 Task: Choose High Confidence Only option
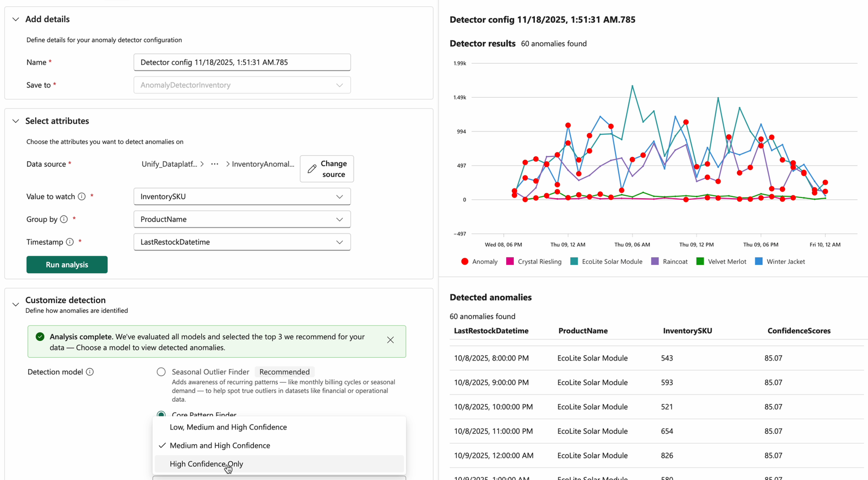click(x=206, y=464)
